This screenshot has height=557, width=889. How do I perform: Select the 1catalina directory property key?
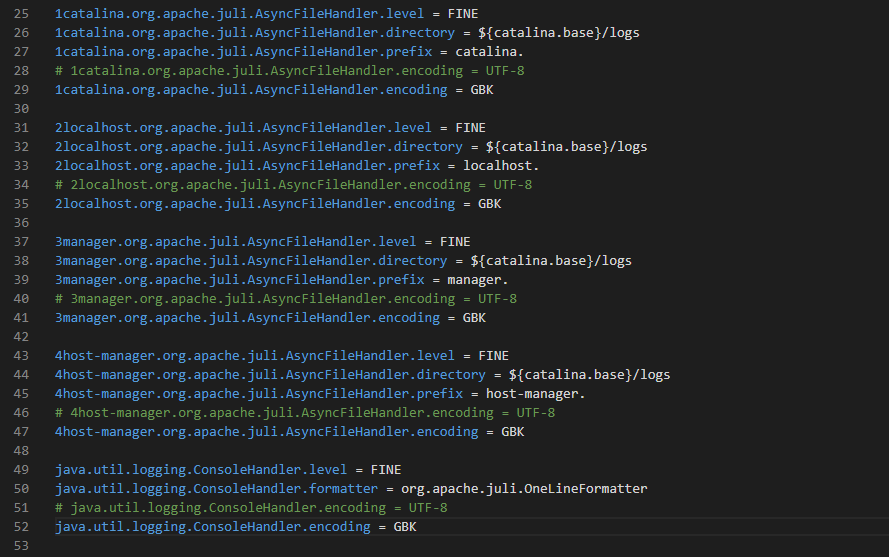pos(255,33)
